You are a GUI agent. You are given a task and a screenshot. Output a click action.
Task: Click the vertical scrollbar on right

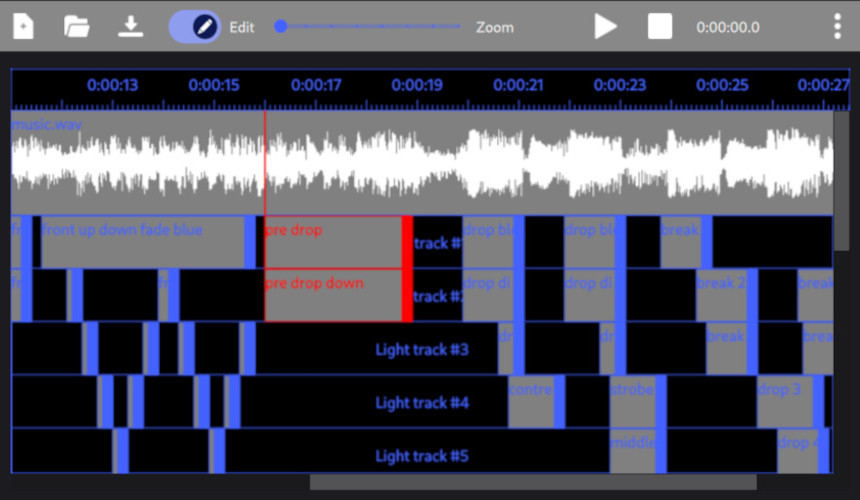coord(842,180)
